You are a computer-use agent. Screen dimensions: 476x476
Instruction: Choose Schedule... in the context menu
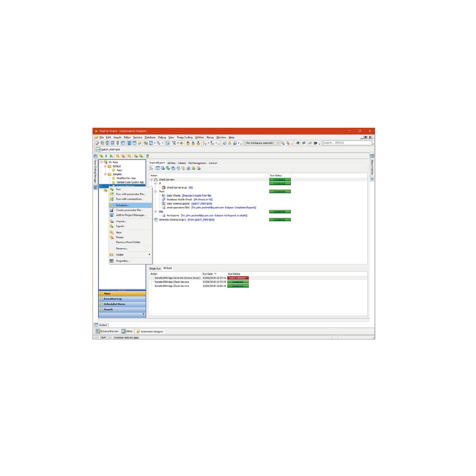point(130,205)
